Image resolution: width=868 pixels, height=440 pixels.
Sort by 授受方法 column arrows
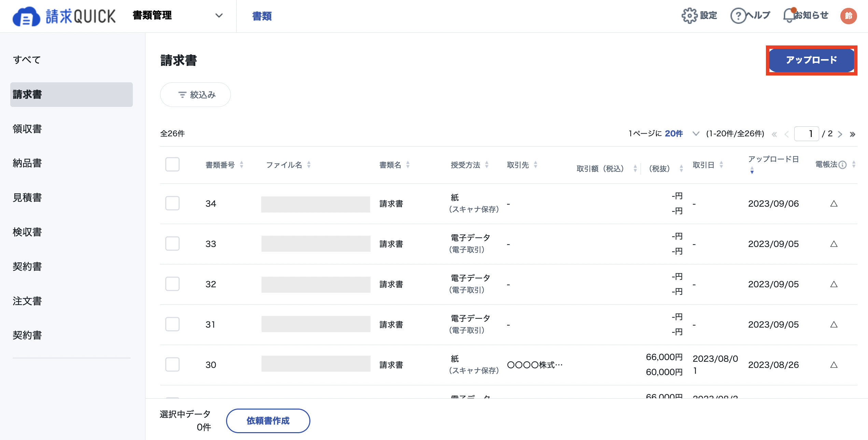487,165
